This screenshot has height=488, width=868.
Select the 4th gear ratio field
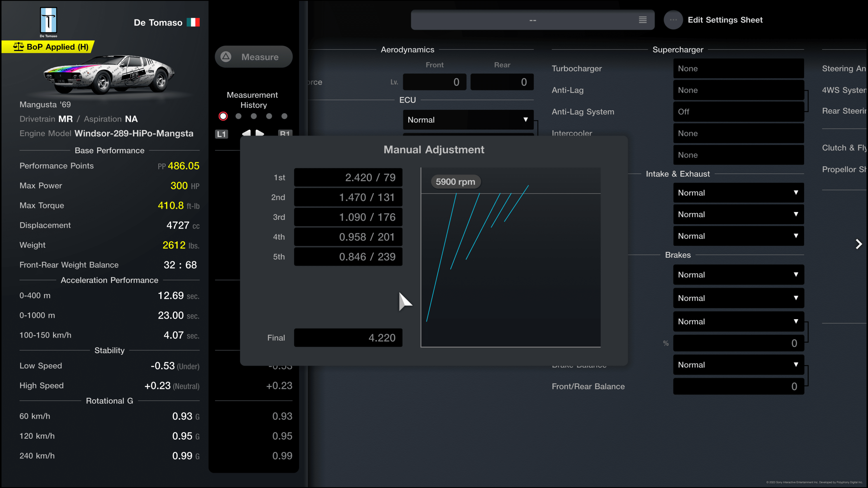tap(348, 237)
